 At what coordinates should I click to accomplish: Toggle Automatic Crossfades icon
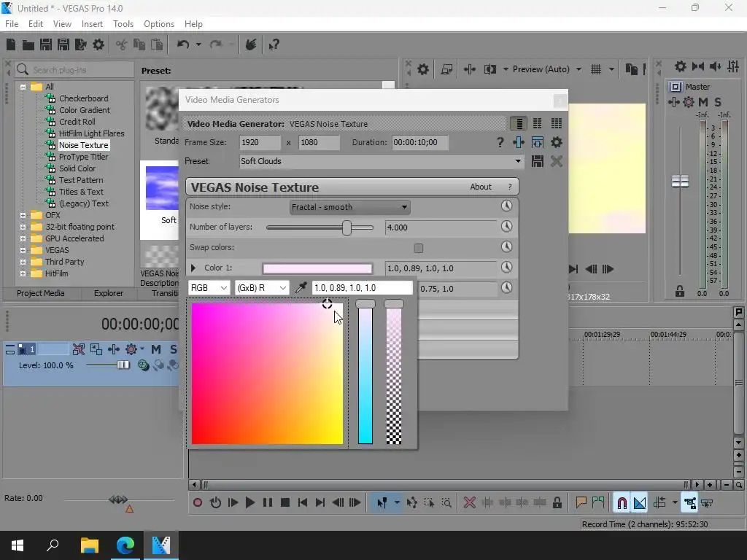click(640, 502)
